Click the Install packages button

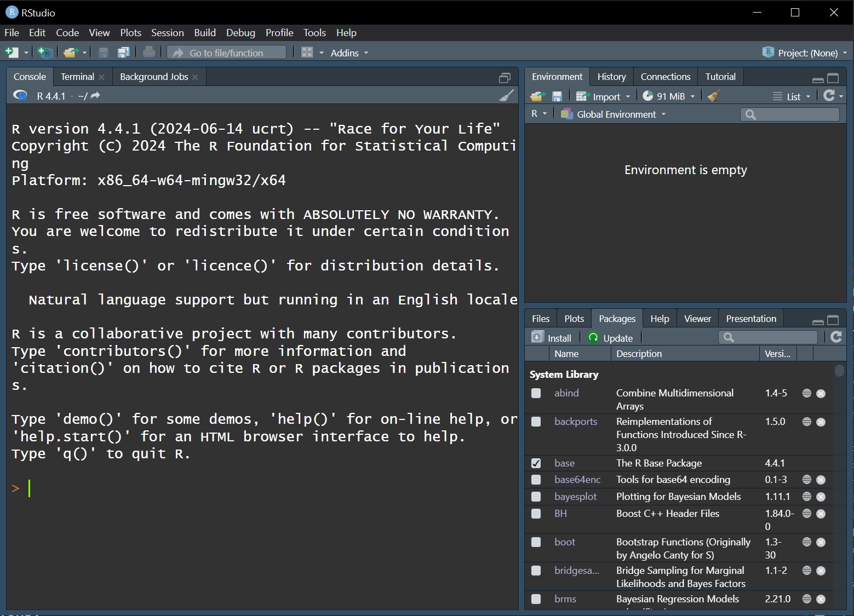pos(552,338)
